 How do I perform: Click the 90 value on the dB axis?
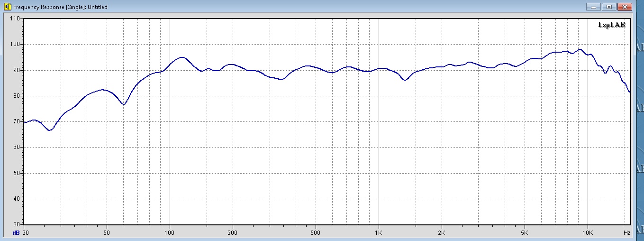(x=17, y=70)
